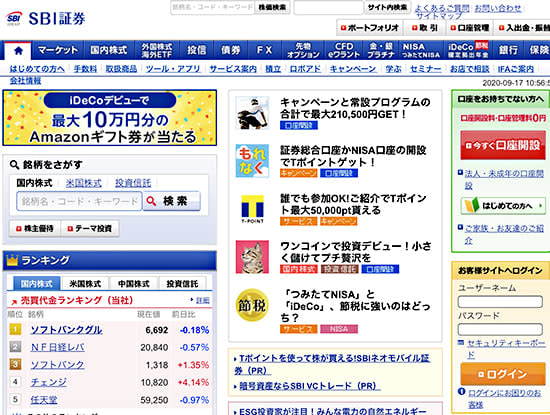Click the 節税 gold coin icon

[x=252, y=305]
